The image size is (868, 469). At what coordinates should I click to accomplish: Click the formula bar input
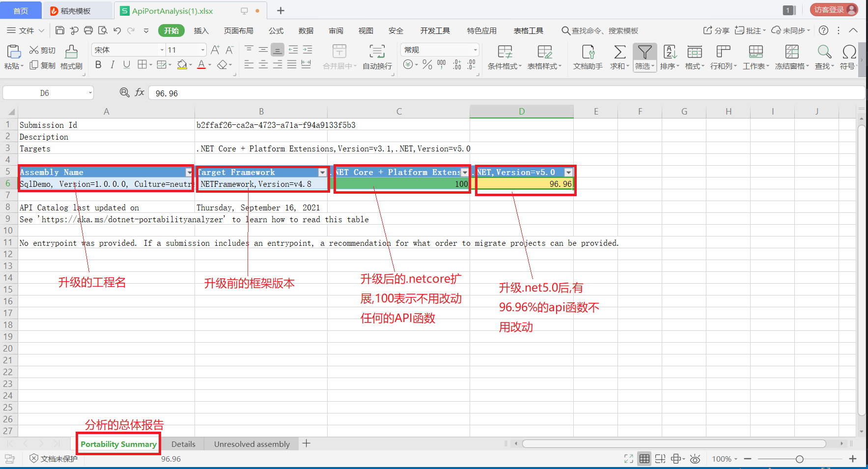pos(506,93)
